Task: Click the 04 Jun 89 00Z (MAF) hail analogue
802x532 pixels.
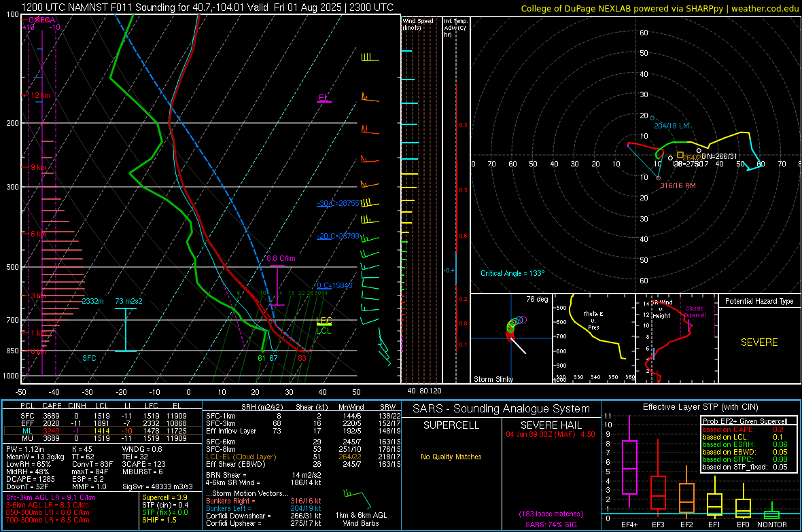Action: 551,434
